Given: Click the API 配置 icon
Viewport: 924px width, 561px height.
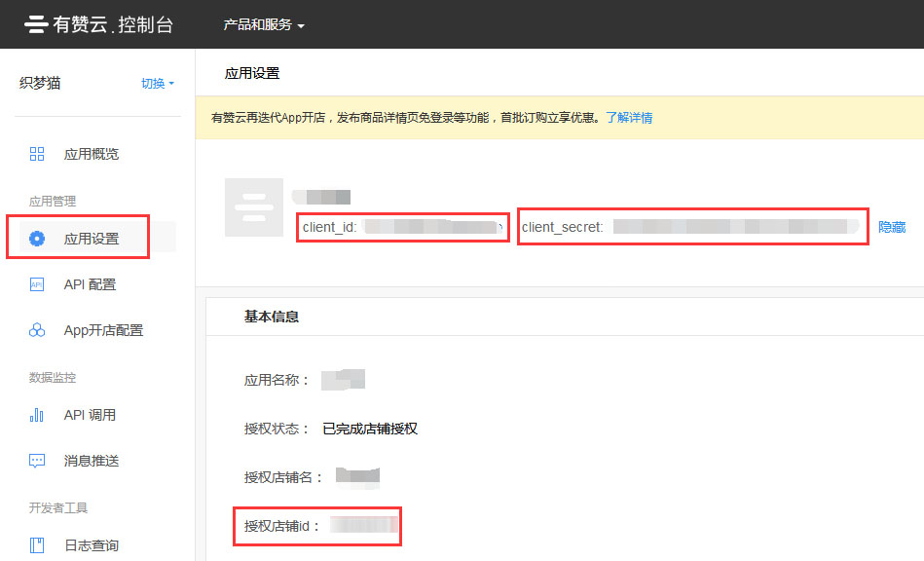Looking at the screenshot, I should click(x=37, y=284).
